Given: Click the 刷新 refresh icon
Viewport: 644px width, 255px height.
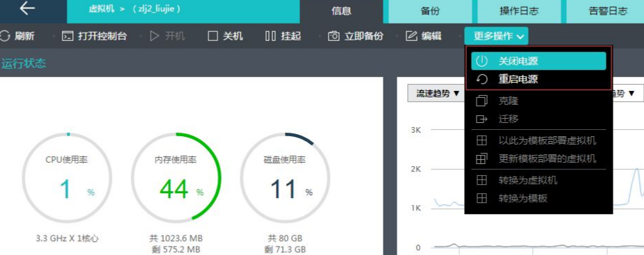Looking at the screenshot, I should [x=5, y=35].
